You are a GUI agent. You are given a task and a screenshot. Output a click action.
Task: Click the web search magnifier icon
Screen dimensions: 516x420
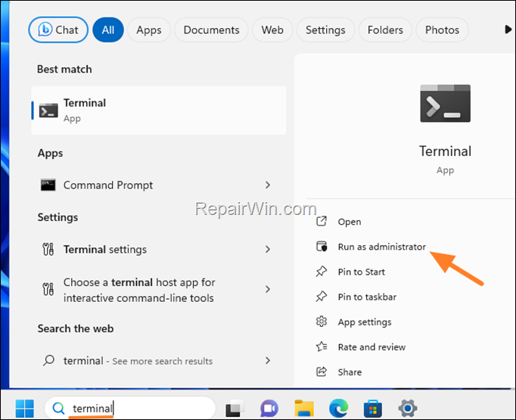pos(48,360)
